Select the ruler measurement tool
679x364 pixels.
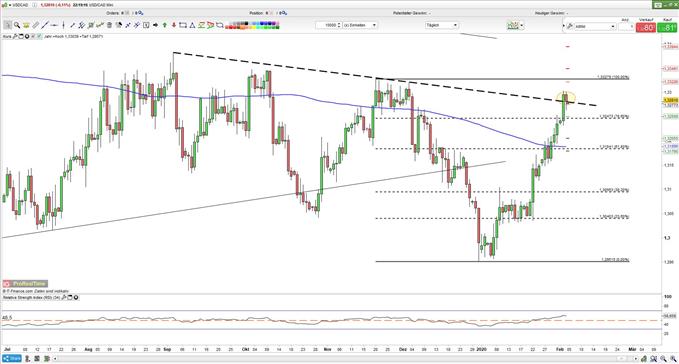point(36,25)
